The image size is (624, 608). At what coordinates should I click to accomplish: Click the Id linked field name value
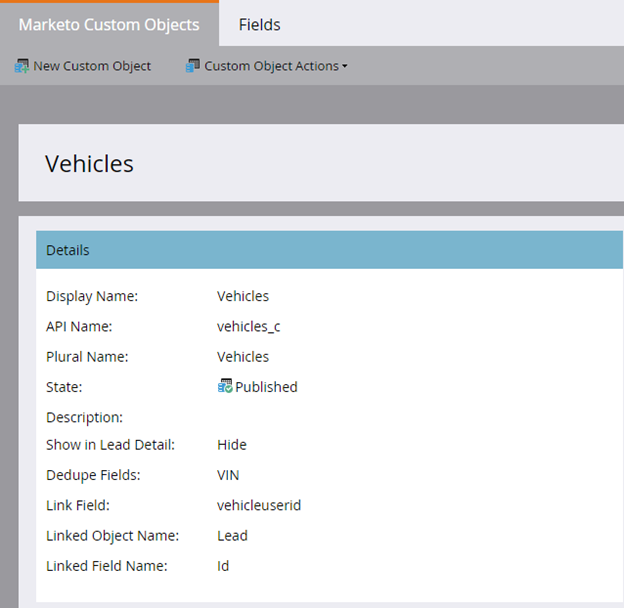(223, 565)
